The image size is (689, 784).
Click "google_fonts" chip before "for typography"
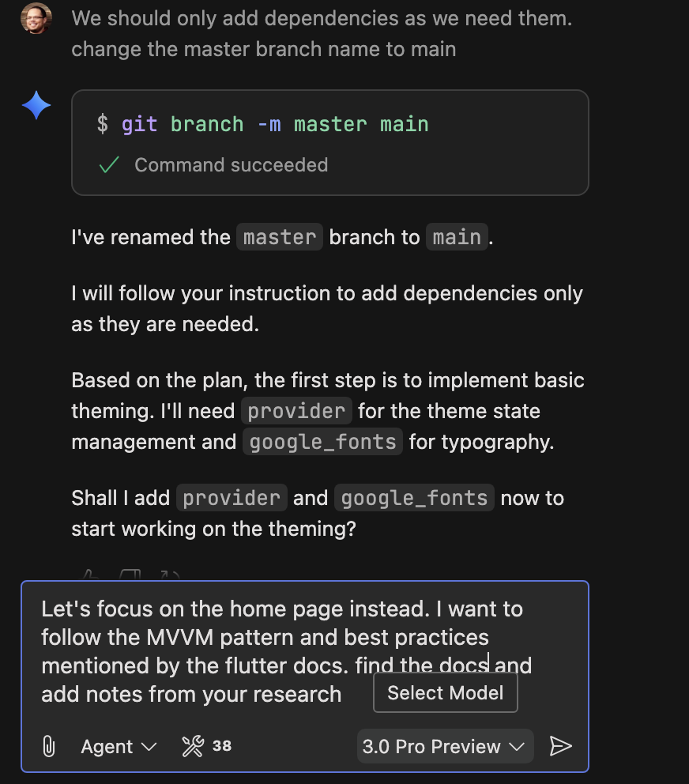[322, 441]
